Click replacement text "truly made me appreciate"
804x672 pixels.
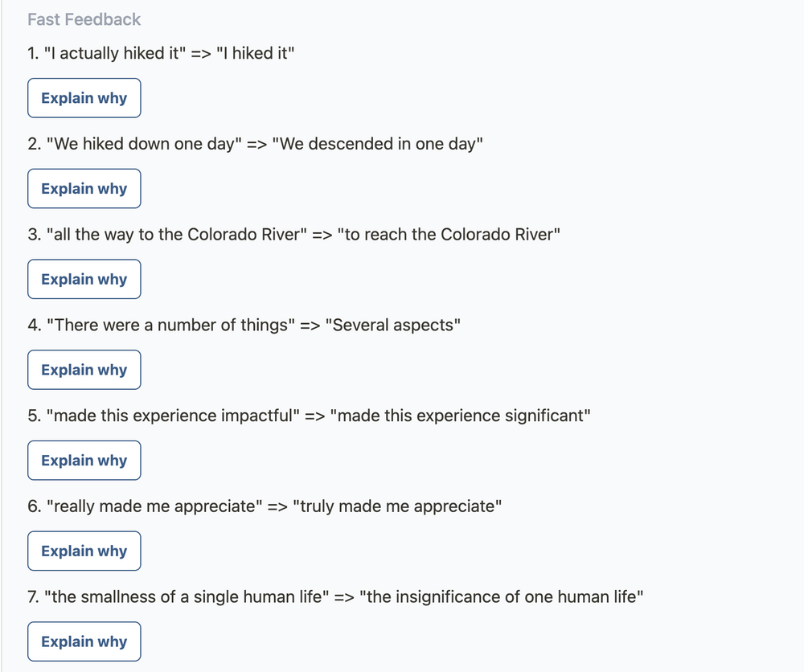click(x=397, y=507)
